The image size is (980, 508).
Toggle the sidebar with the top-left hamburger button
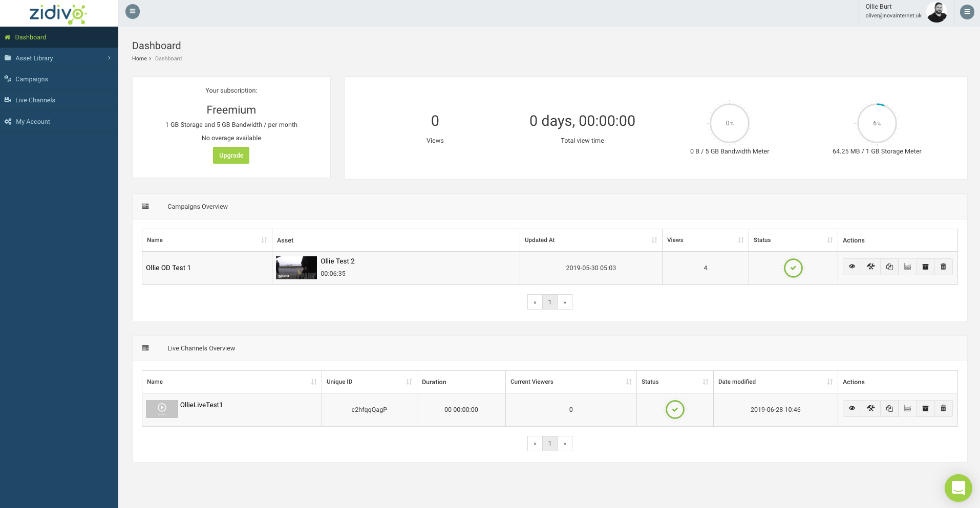click(x=133, y=11)
